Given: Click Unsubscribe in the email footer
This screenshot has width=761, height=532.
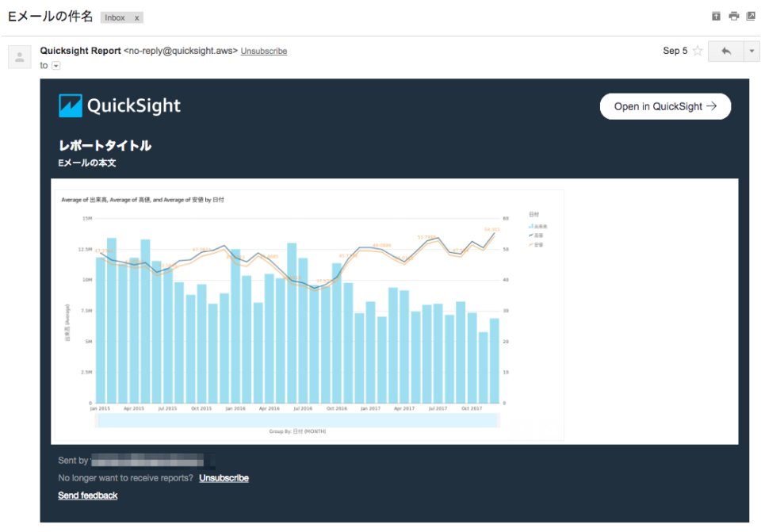Looking at the screenshot, I should 224,478.
